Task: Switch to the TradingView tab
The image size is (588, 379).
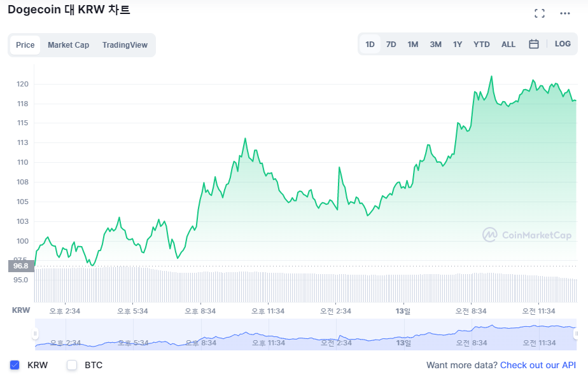Action: pyautogui.click(x=125, y=45)
